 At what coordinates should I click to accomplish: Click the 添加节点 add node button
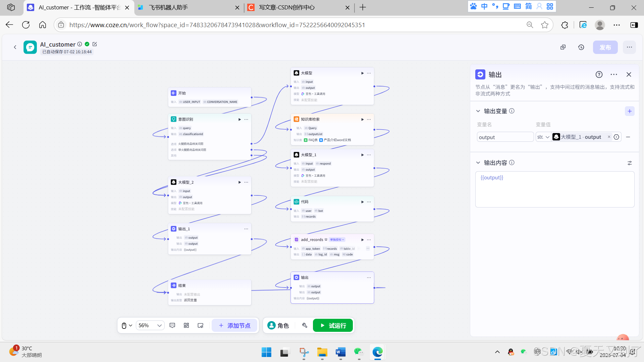[234, 325]
